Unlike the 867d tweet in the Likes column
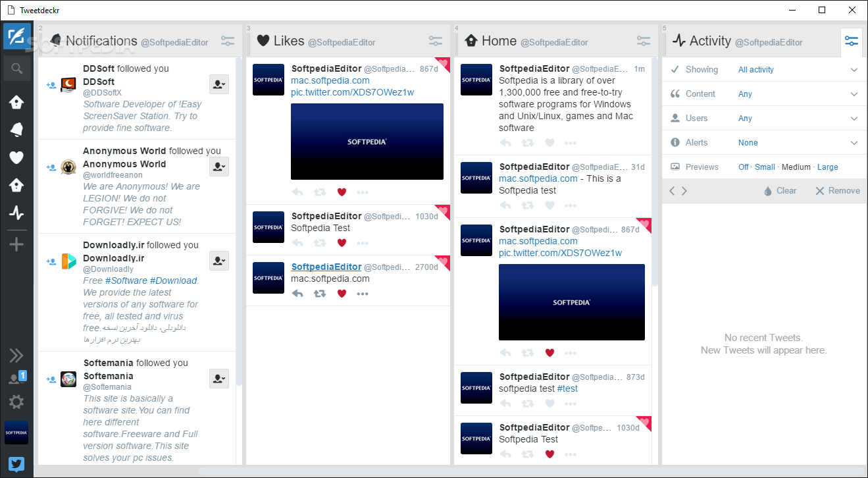The height and width of the screenshot is (478, 868). tap(342, 192)
